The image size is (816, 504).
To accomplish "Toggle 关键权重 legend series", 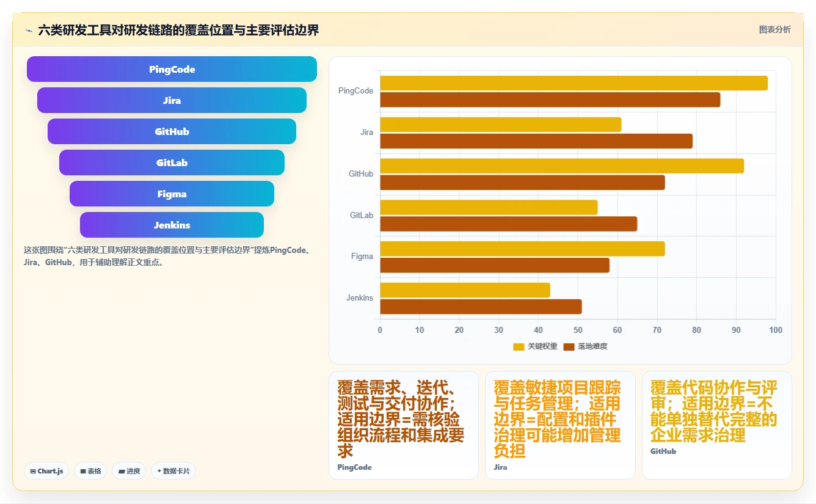I will [535, 346].
